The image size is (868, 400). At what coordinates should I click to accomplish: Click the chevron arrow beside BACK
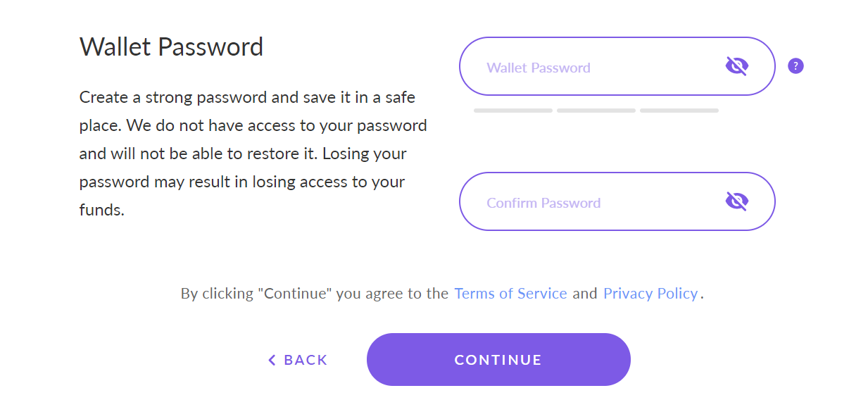272,361
